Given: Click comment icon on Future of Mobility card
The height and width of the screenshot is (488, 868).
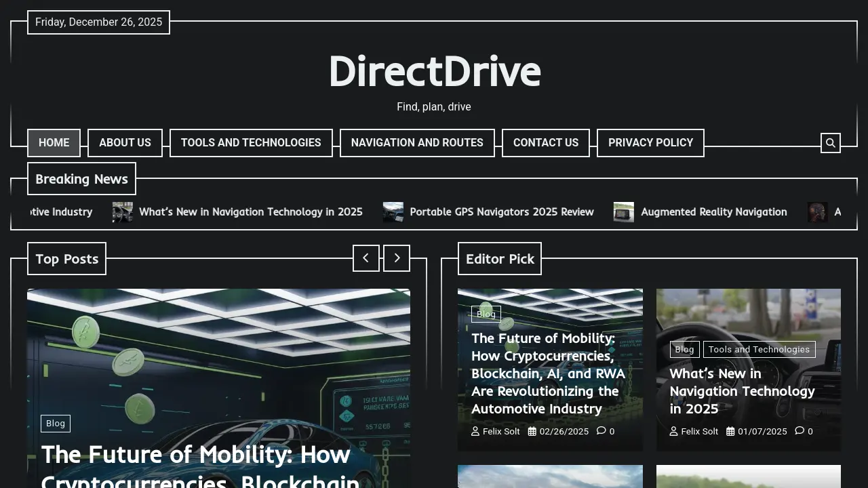Looking at the screenshot, I should click(x=601, y=430).
